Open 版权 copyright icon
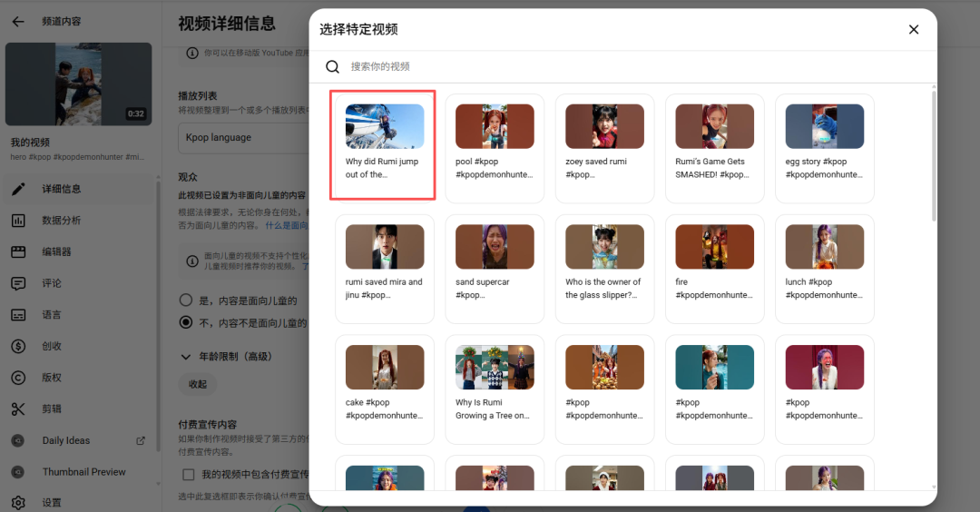 (18, 378)
